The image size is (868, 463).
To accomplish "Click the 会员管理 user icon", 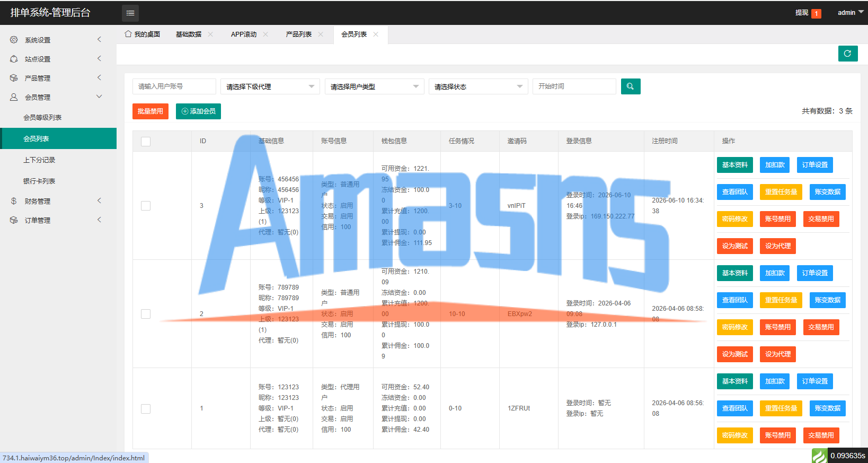I will tap(14, 97).
